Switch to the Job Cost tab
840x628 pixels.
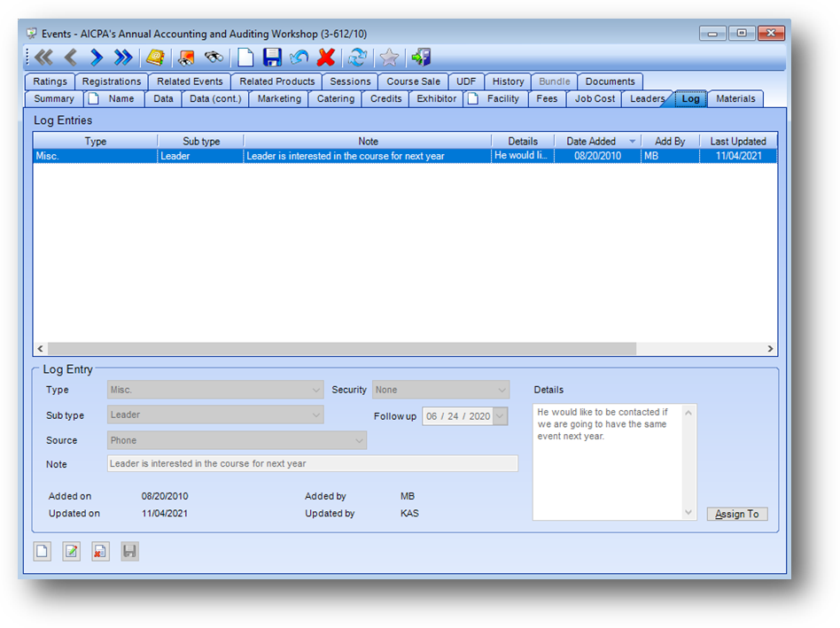point(595,98)
